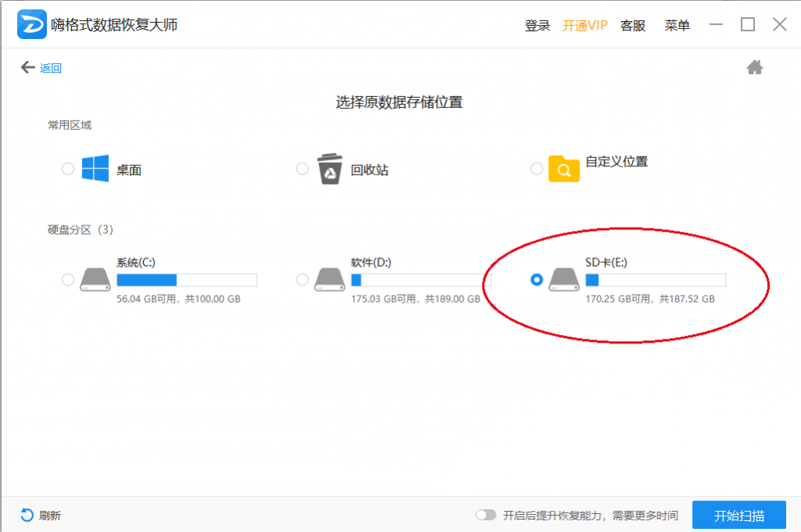Select the SD卡(E:) radio button
Viewport: 801px width, 532px height.
click(537, 279)
